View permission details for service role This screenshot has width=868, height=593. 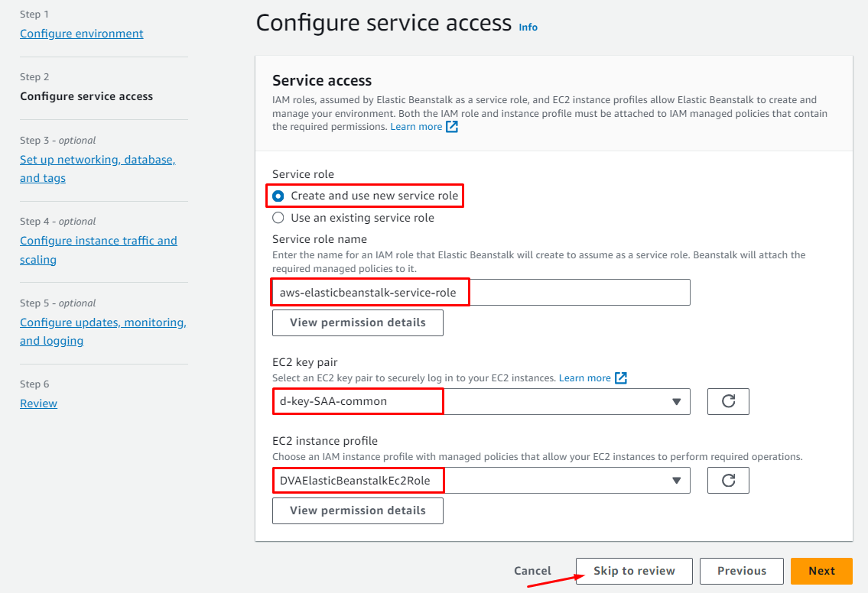357,322
